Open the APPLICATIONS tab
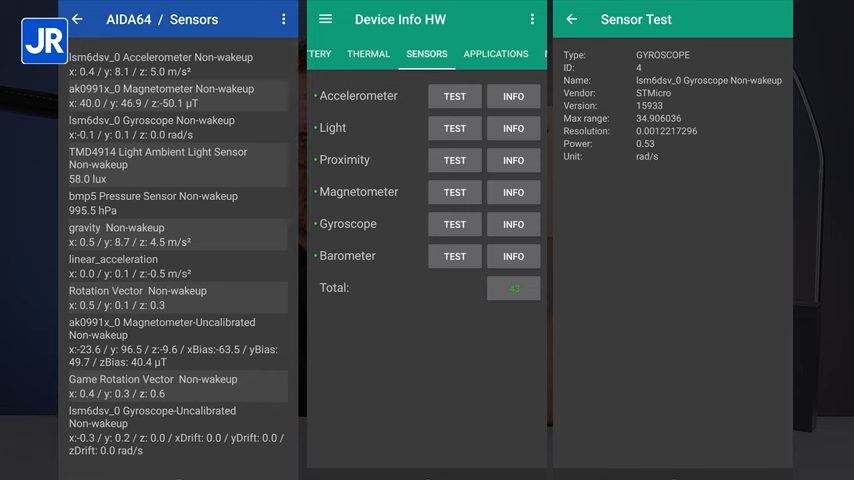The width and height of the screenshot is (854, 480). pyautogui.click(x=496, y=54)
